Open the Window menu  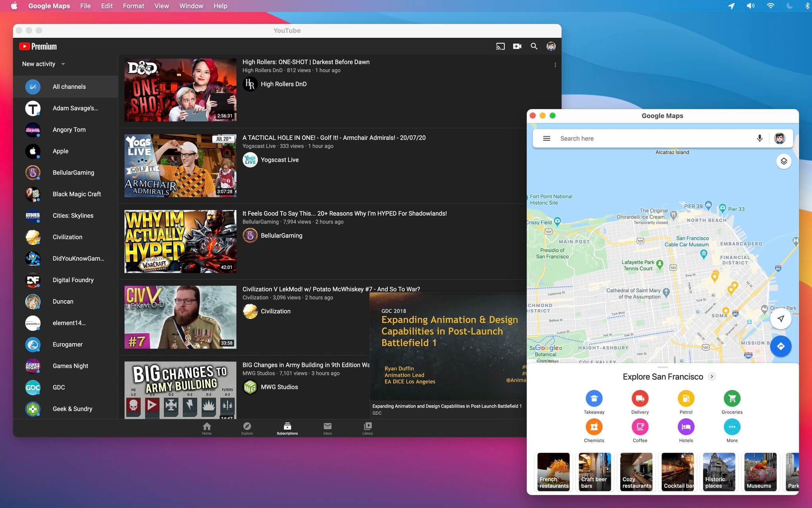tap(191, 6)
